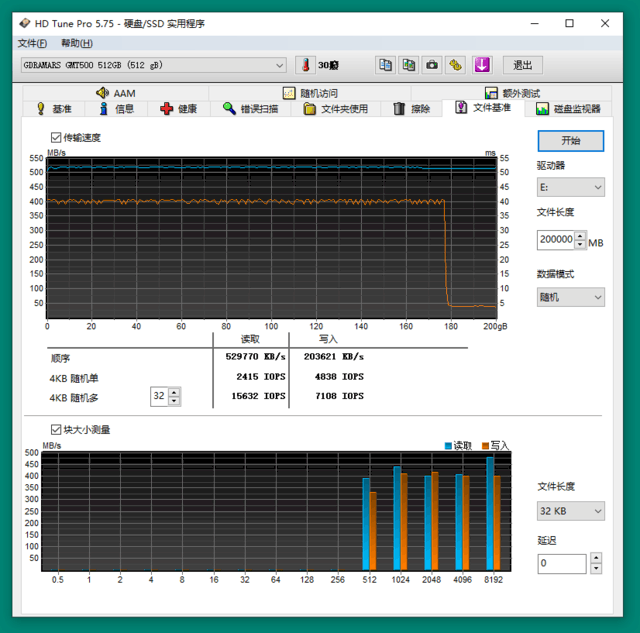Screen dimensions: 640x633
Task: Open the 文件(F) menu
Action: (32, 43)
